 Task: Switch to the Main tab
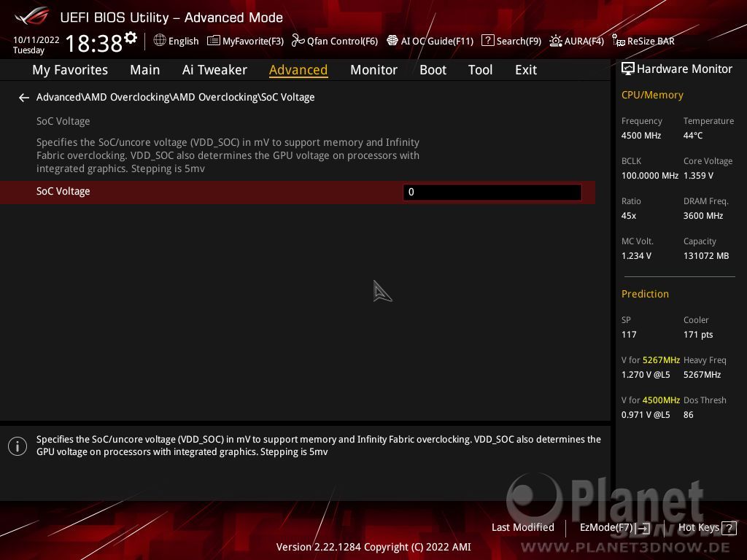click(145, 70)
